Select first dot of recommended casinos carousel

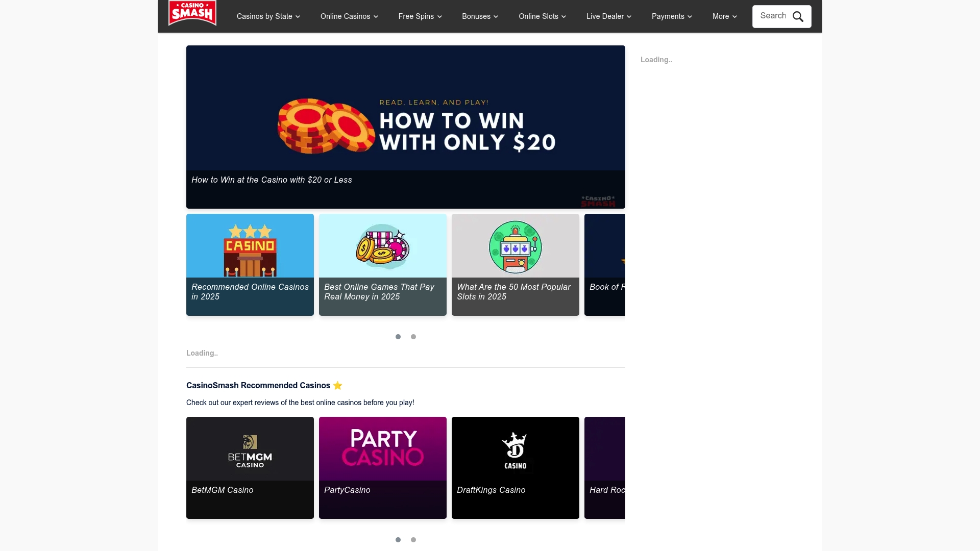pyautogui.click(x=398, y=540)
